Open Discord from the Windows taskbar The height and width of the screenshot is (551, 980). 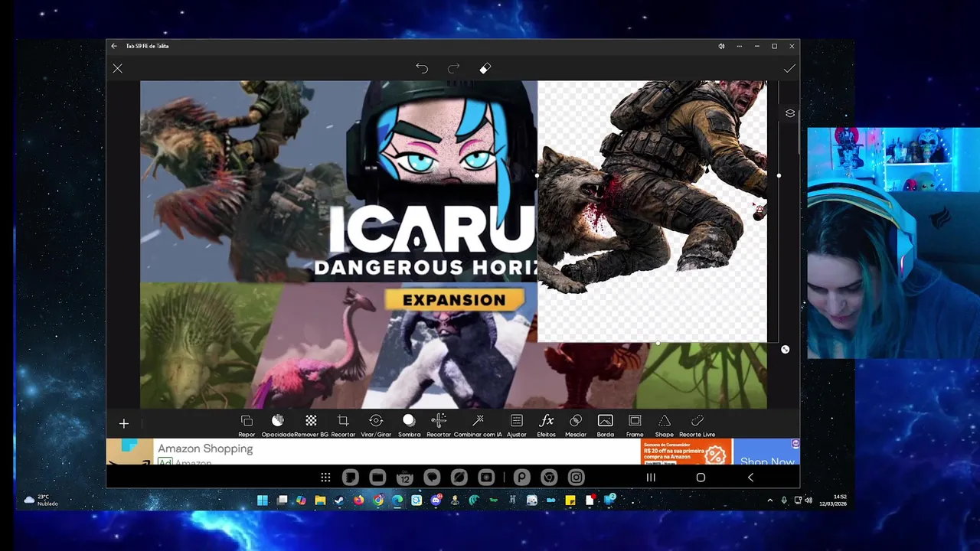pos(436,500)
